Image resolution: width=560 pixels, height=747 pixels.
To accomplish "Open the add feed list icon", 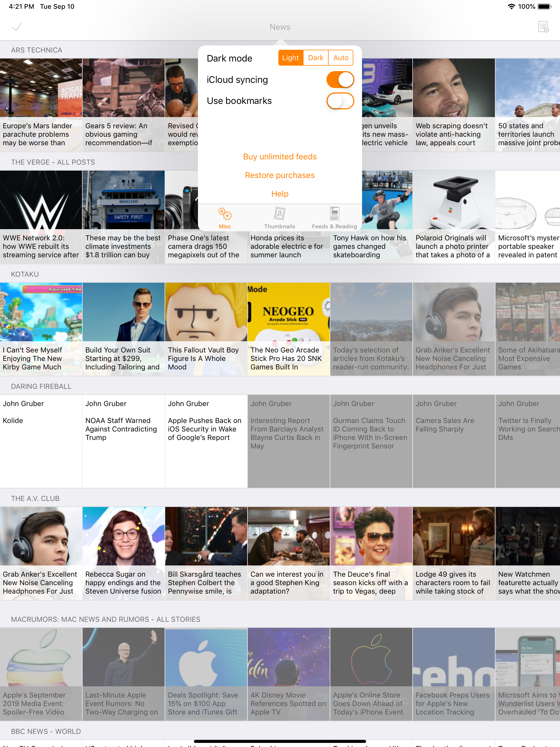I will (x=543, y=27).
